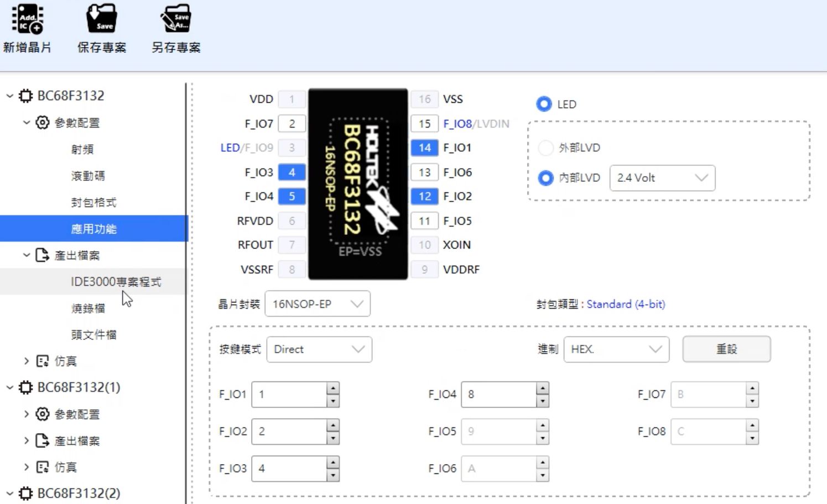This screenshot has height=504, width=827.
Task: Collapse the BC68F3132(2) tree node
Action: [9, 494]
